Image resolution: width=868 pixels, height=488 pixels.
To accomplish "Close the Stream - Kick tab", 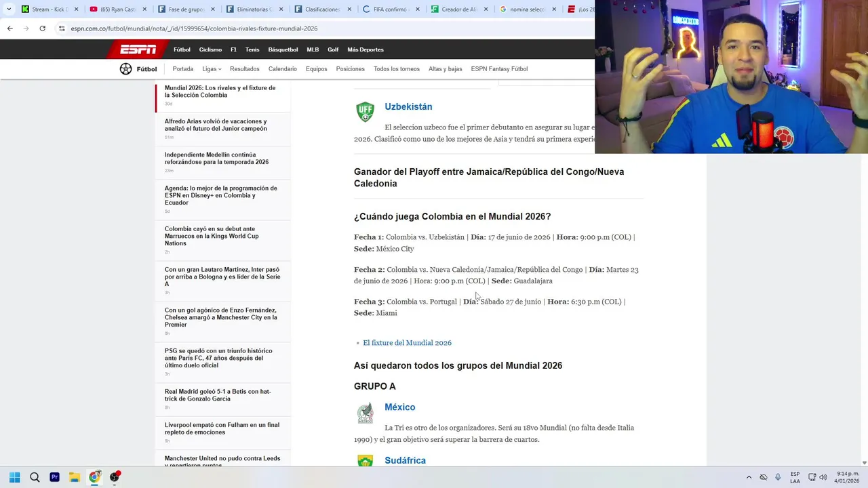I will click(76, 9).
